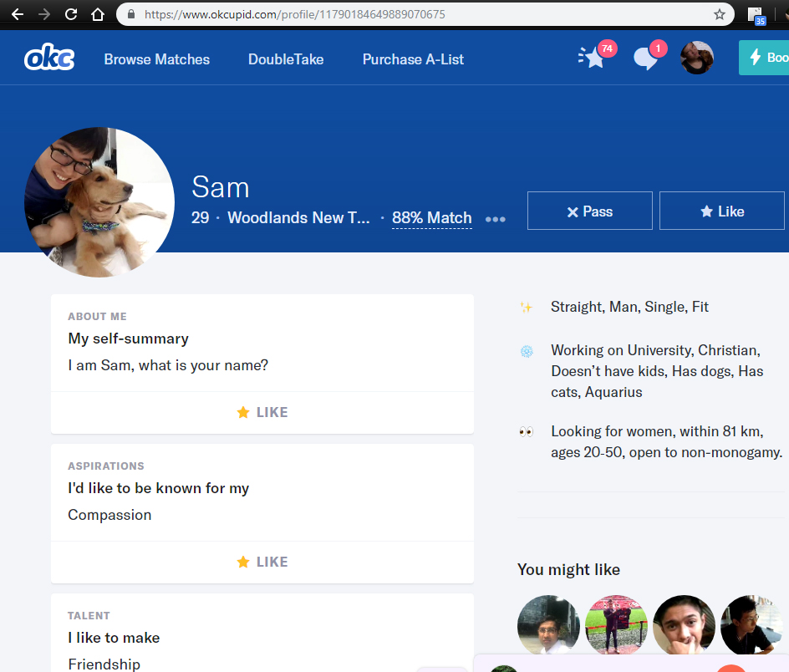This screenshot has width=789, height=672.
Task: Click the browser back arrow
Action: (18, 14)
